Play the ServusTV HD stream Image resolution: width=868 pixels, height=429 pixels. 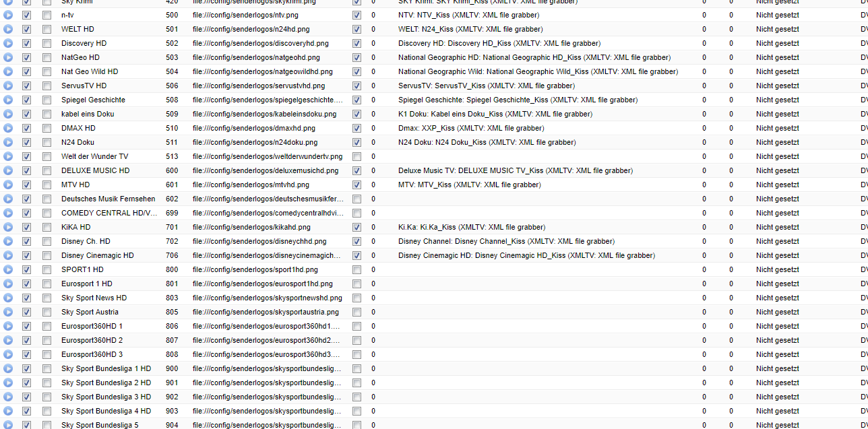click(x=8, y=86)
